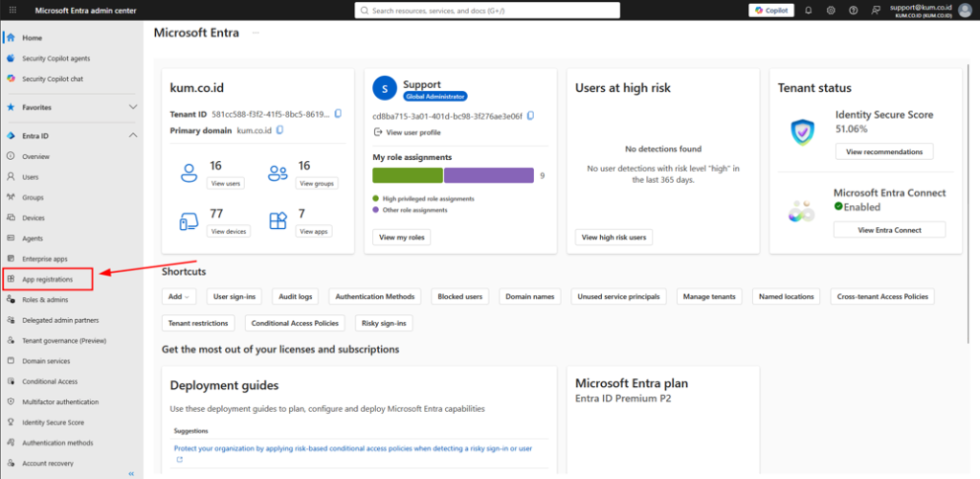Copy the Support user object ID

(x=530, y=116)
